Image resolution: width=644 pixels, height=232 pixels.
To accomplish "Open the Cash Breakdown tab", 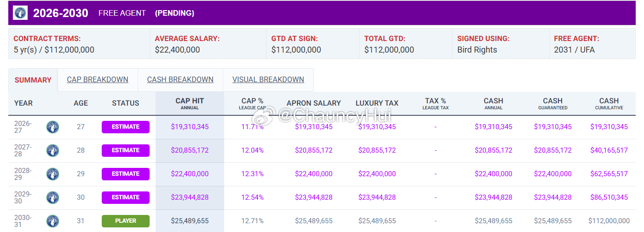I will 180,80.
